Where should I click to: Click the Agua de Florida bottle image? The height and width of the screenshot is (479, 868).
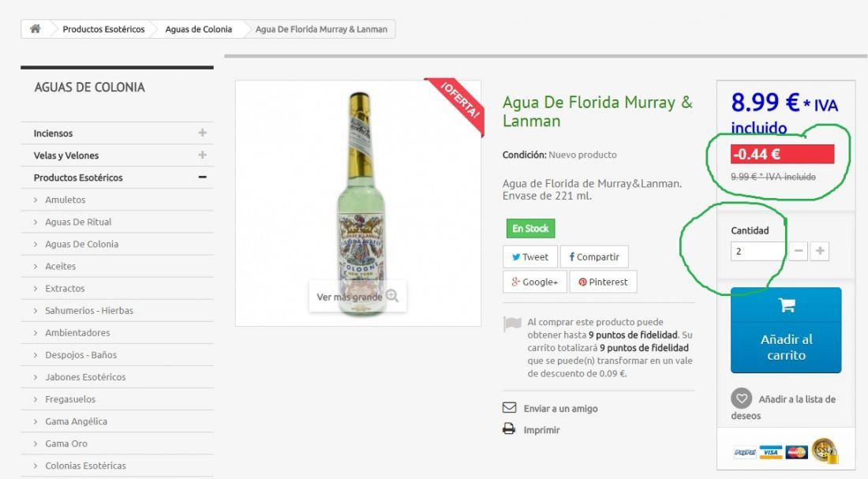(x=361, y=203)
